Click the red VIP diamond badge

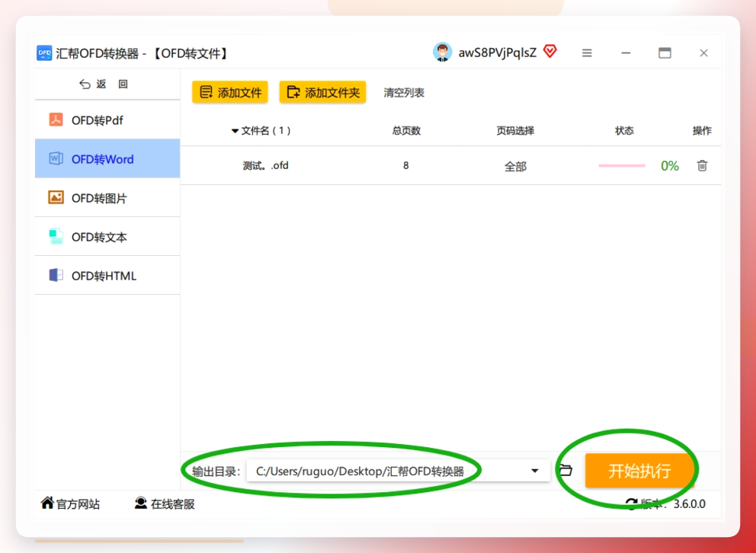(x=550, y=51)
